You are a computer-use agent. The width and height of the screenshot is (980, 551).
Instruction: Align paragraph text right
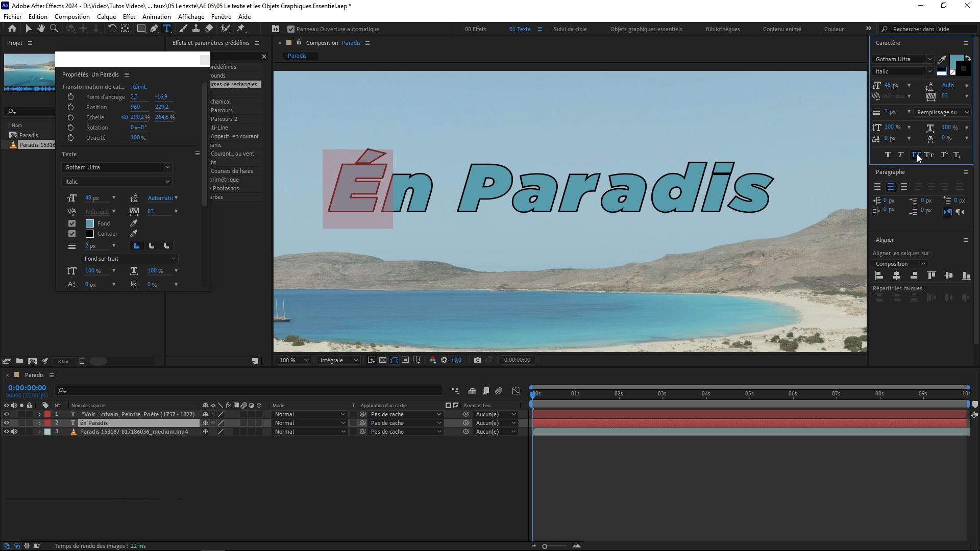pos(903,187)
